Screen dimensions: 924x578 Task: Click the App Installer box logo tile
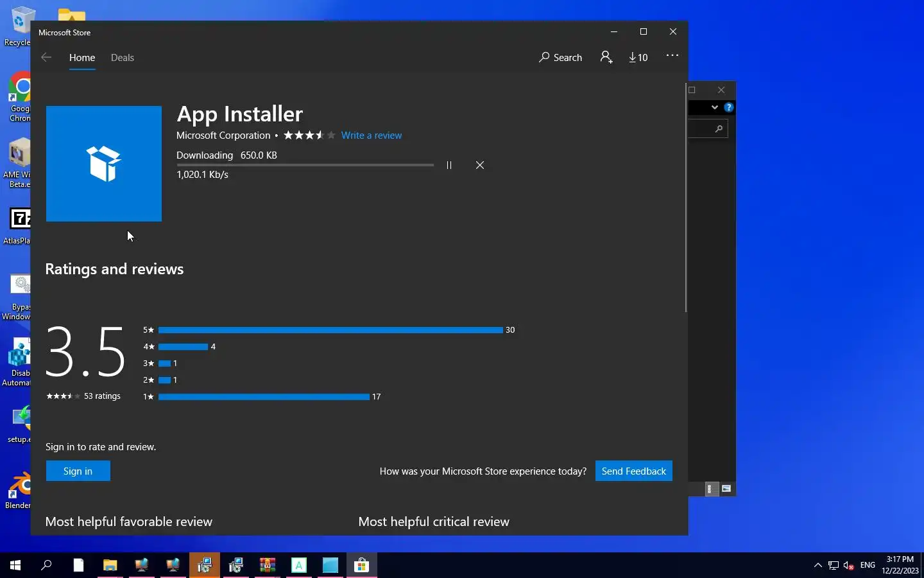(x=104, y=164)
